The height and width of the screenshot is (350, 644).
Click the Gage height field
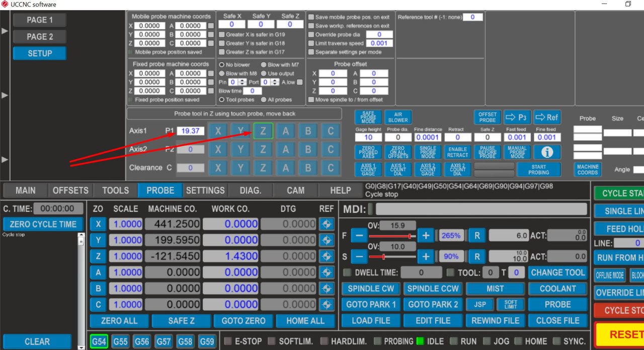tap(368, 137)
